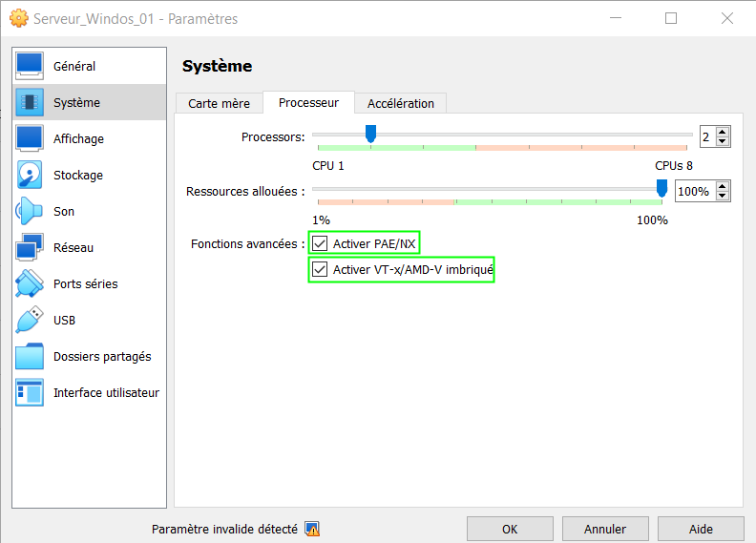This screenshot has height=543, width=756.
Task: Open the Général settings icon
Action: pos(30,66)
